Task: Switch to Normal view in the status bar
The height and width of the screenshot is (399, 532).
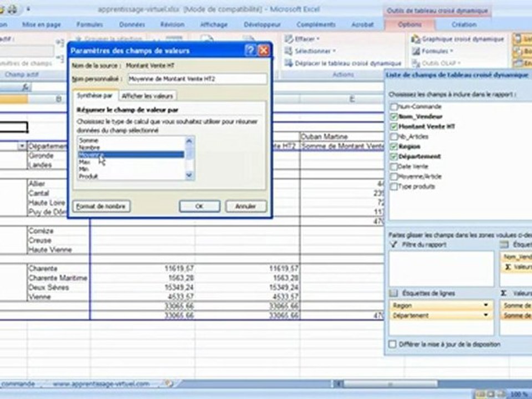Action: (x=480, y=394)
